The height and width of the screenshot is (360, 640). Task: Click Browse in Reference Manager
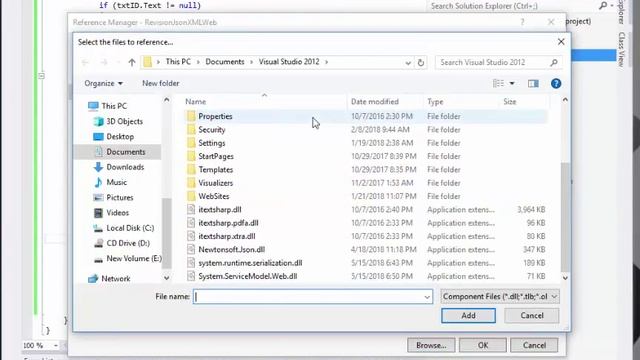point(431,345)
